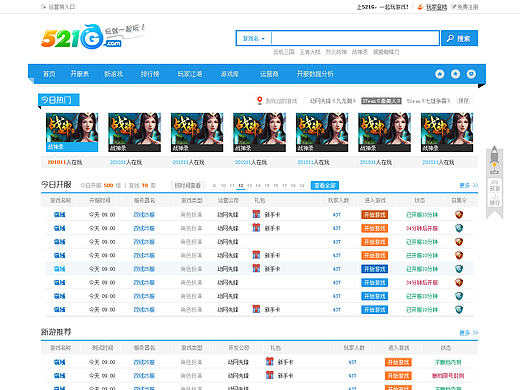Viewport: 520px width, 390px height.
Task: Click the dark-orange 开始游戏 button in the first 今日开服 row
Action: pos(374,215)
